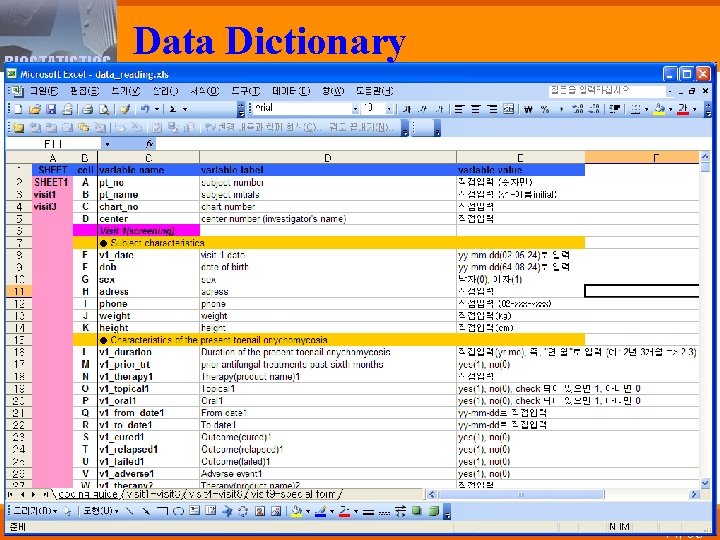This screenshot has width=720, height=540.
Task: Click the New workbook icon
Action: pyautogui.click(x=18, y=109)
